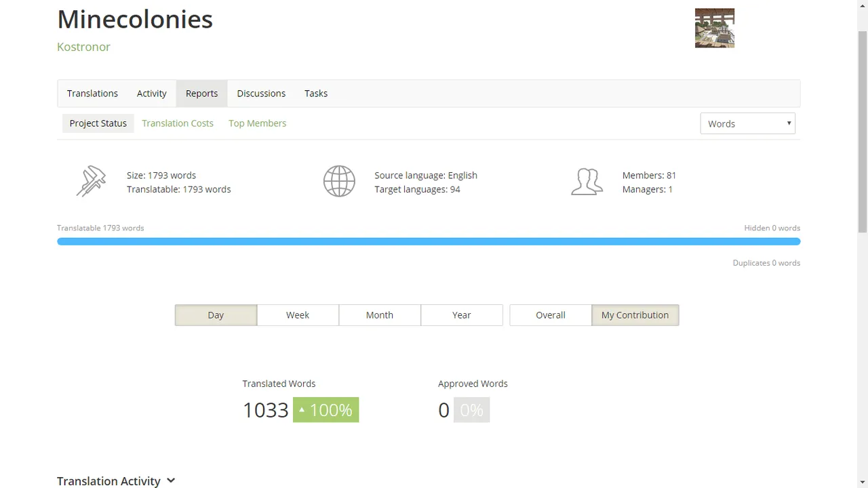Click the green 100% translated badge
The width and height of the screenshot is (868, 488).
point(325,410)
